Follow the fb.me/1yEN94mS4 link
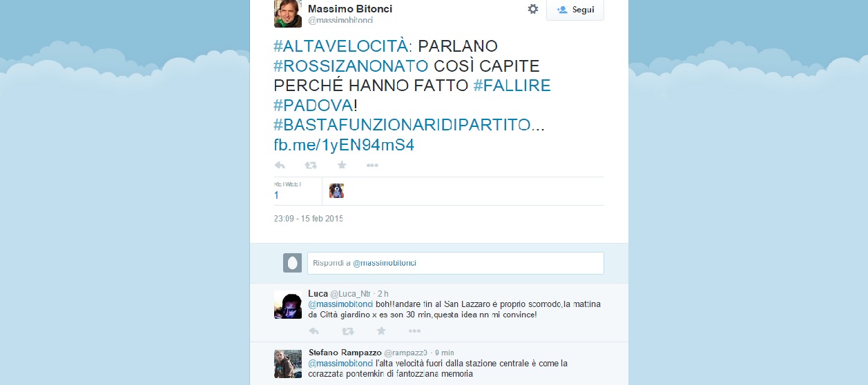Screen dimensions: 868x385 pos(344,145)
